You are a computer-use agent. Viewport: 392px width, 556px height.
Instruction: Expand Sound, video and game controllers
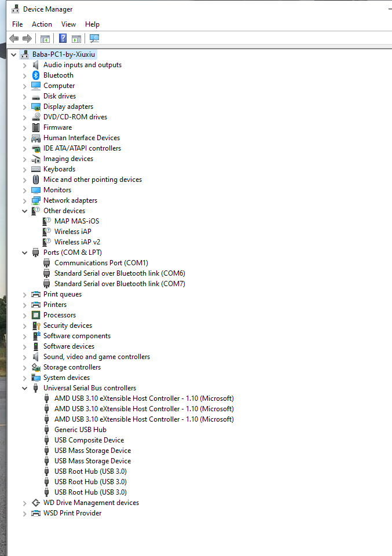[24, 357]
